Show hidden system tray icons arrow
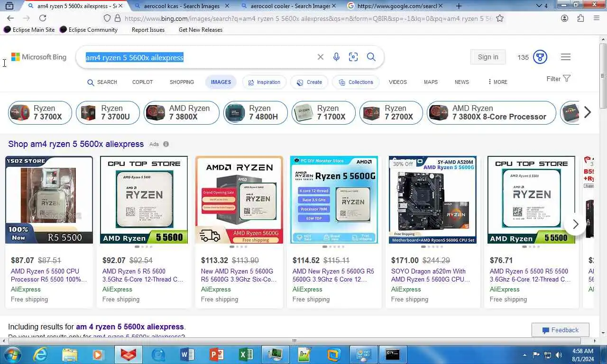This screenshot has width=607, height=364. pos(524,355)
